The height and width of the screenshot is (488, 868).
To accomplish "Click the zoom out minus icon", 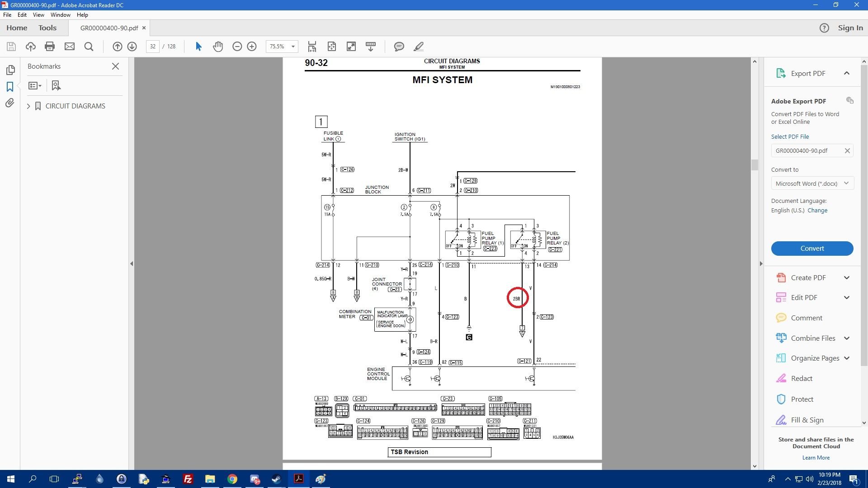I will pos(237,47).
